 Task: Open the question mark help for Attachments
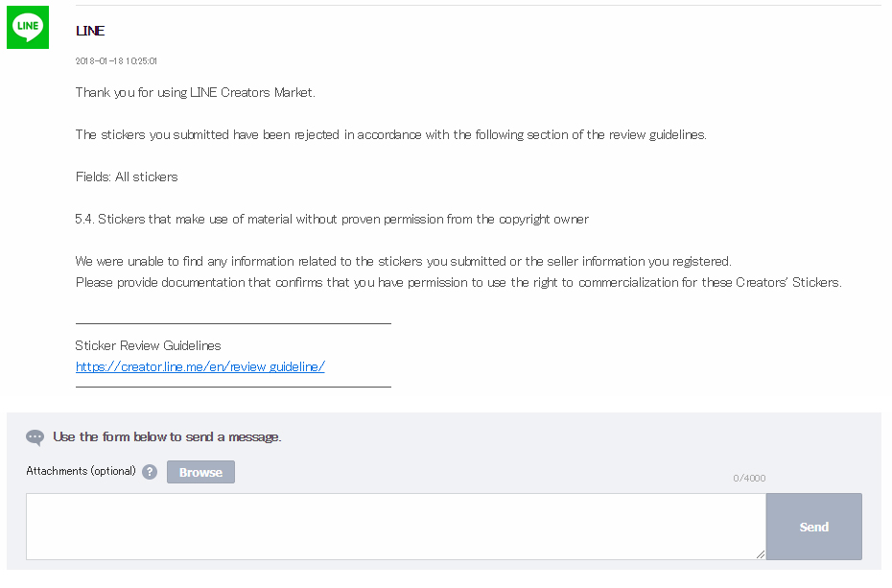click(150, 472)
